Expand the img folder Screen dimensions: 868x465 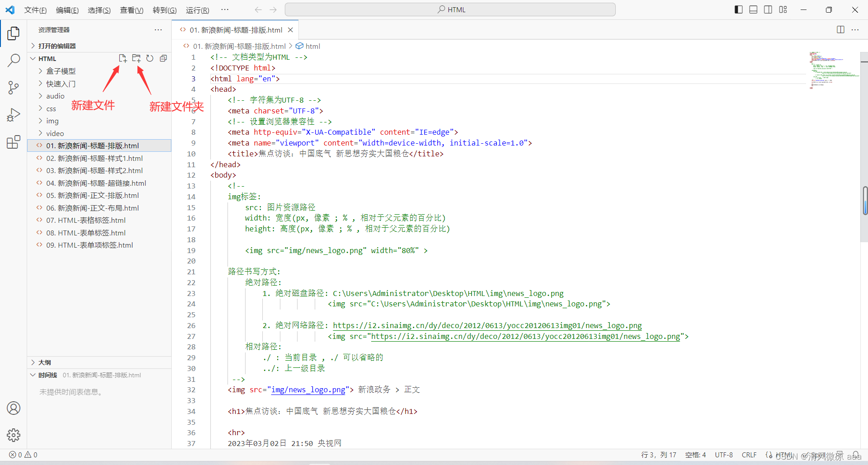(x=99, y=121)
